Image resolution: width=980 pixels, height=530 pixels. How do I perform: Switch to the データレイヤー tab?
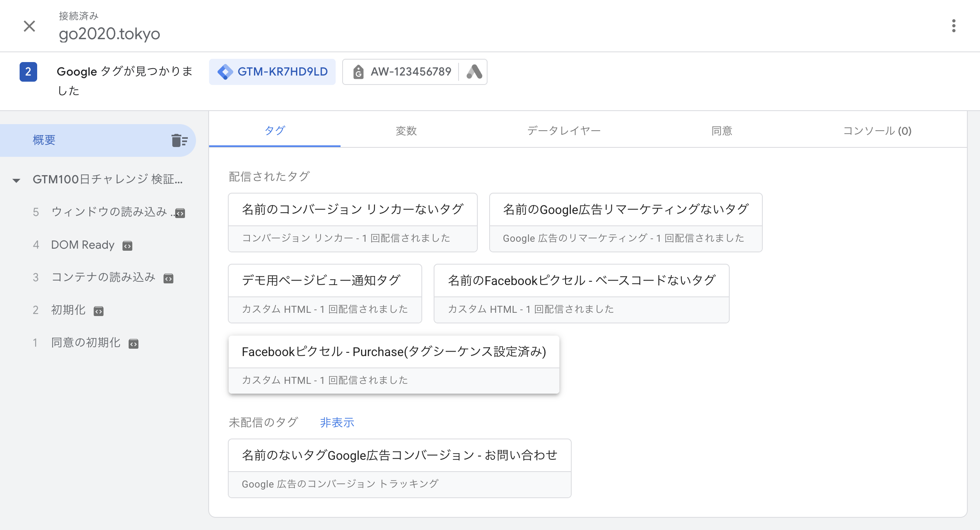click(x=564, y=131)
